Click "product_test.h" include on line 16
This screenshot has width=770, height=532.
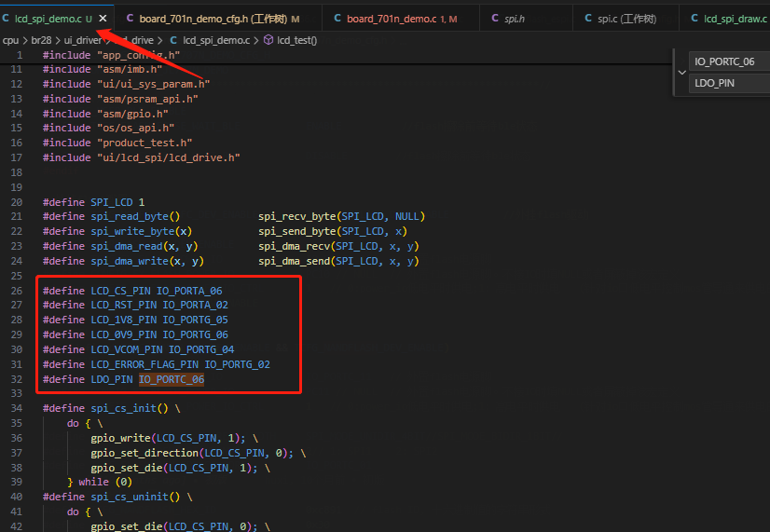point(144,143)
